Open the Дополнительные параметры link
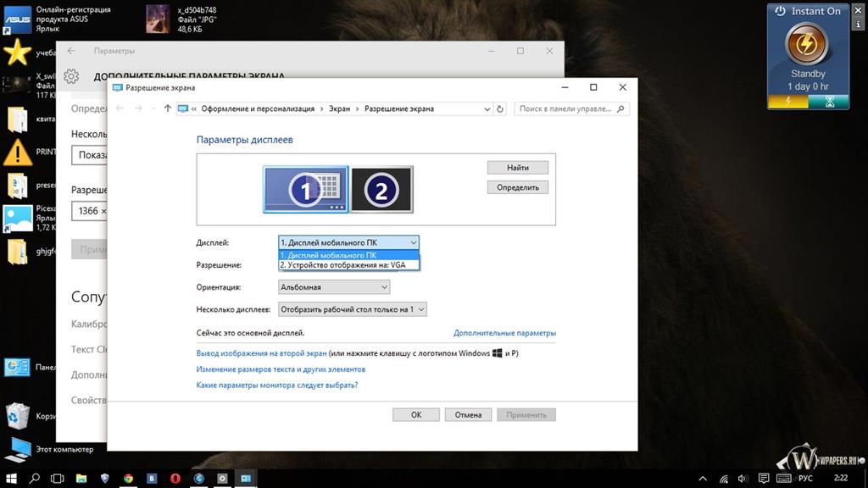 (504, 332)
